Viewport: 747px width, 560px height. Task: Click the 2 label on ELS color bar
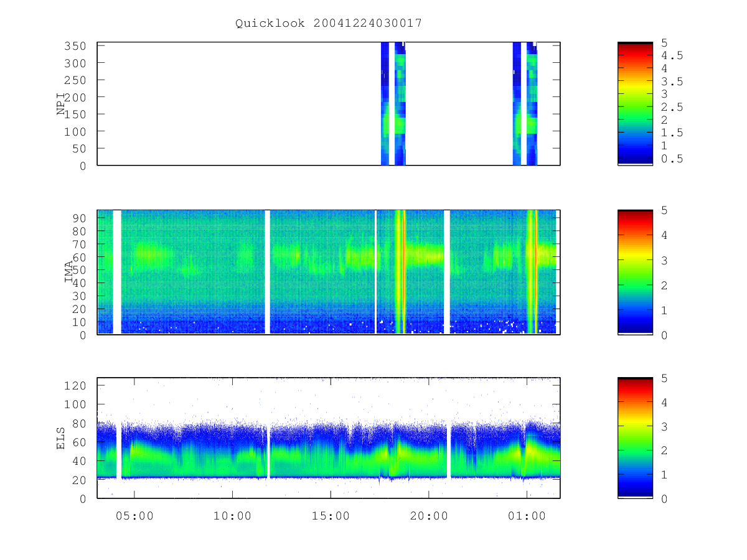point(664,450)
